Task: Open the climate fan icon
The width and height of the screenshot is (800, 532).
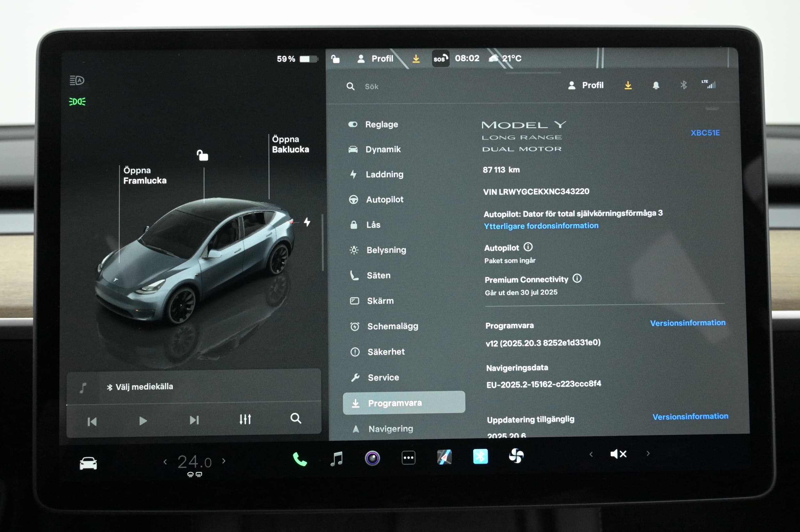Action: pos(516,456)
